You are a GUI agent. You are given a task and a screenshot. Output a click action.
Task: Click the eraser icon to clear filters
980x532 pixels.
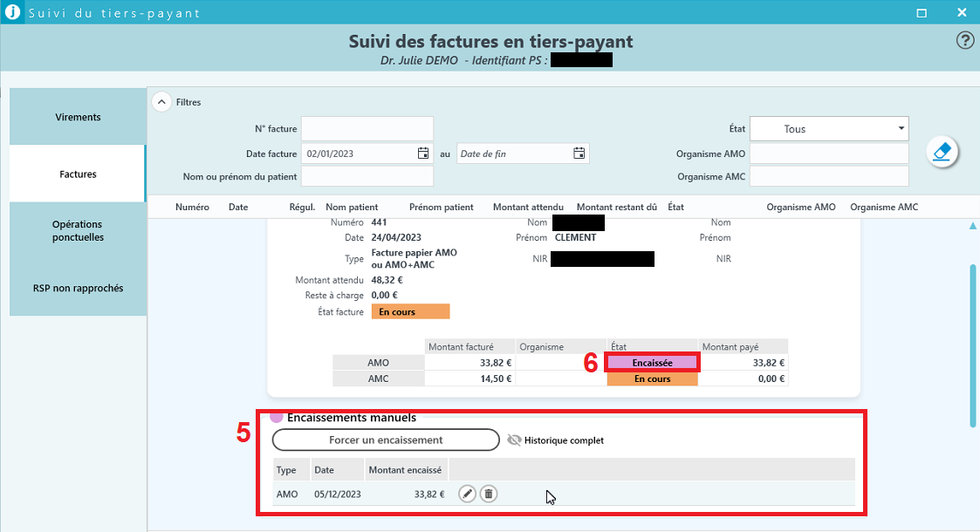pyautogui.click(x=942, y=152)
